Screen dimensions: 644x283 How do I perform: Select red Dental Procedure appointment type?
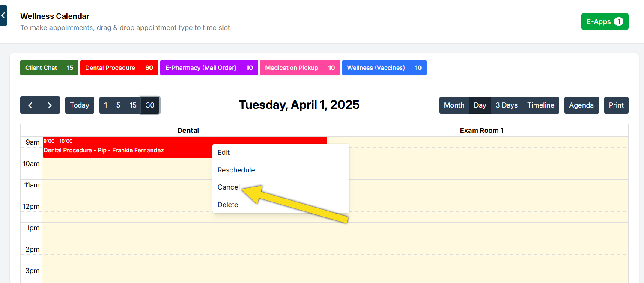click(119, 68)
